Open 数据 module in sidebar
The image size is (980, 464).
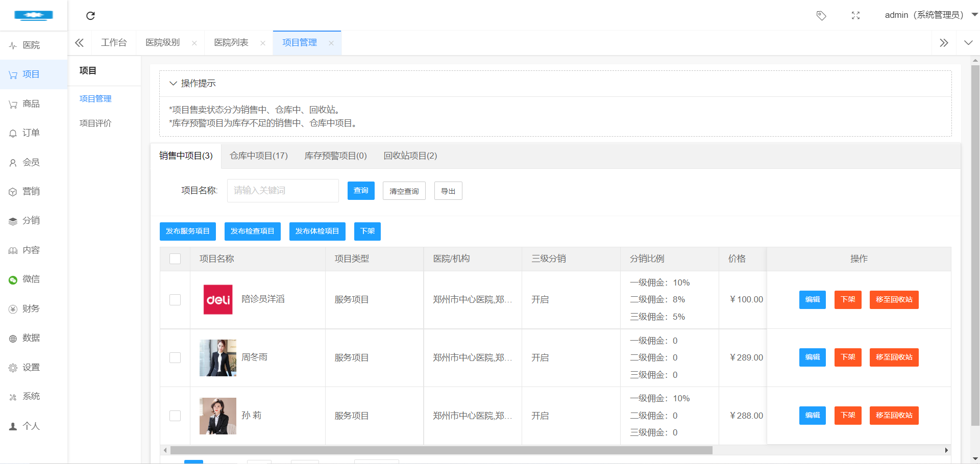click(x=34, y=338)
